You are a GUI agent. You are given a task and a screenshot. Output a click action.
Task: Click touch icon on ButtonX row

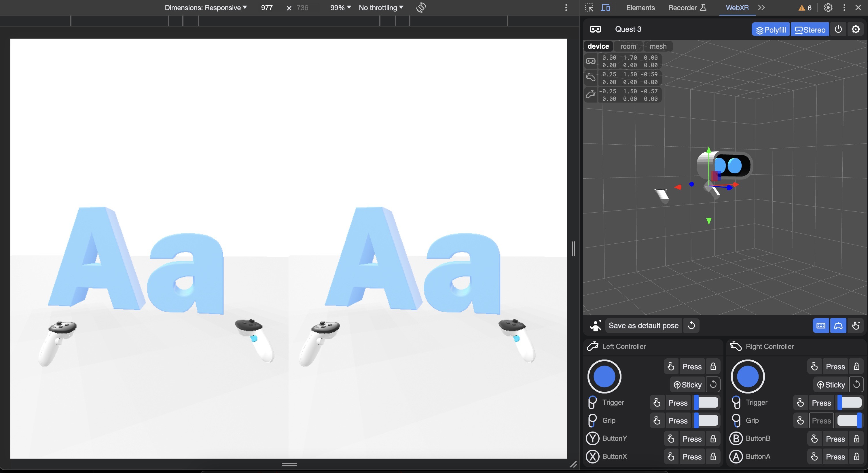click(671, 457)
